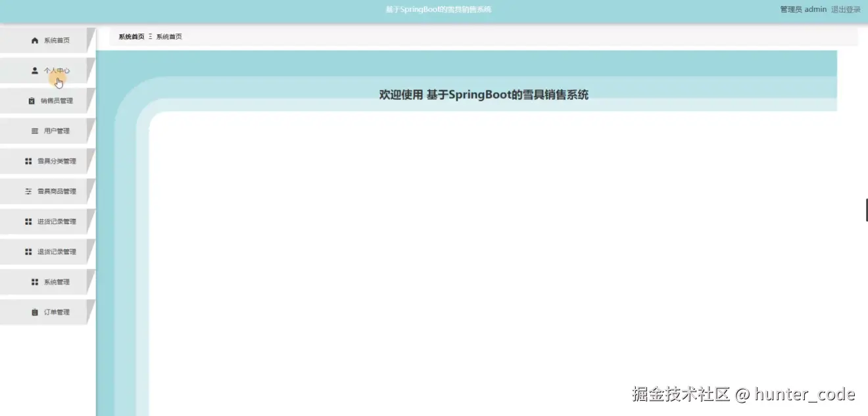Click the clipboard icon for 销售员管理

coord(32,101)
